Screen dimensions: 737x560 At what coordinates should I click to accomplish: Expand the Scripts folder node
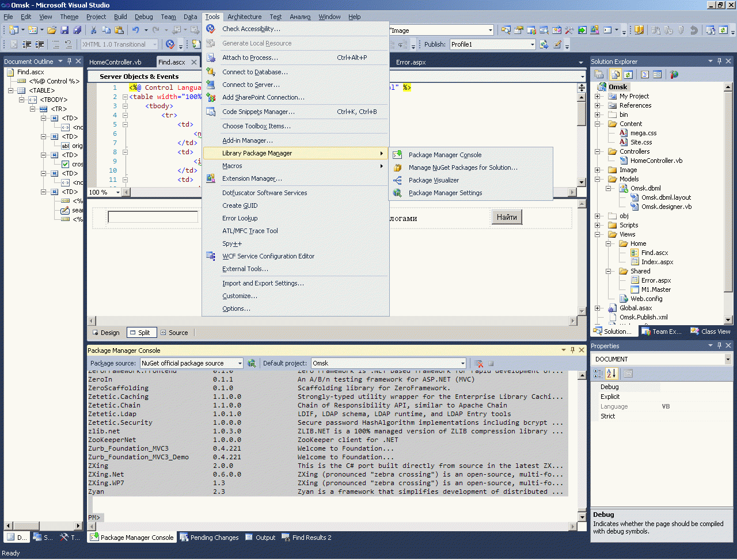point(598,225)
